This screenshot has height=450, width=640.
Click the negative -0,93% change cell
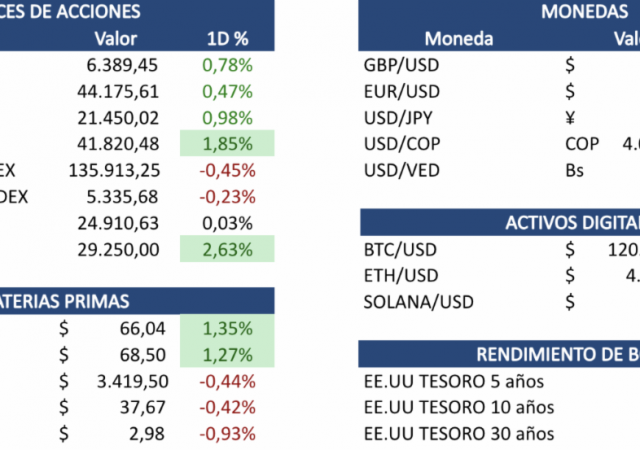click(227, 433)
